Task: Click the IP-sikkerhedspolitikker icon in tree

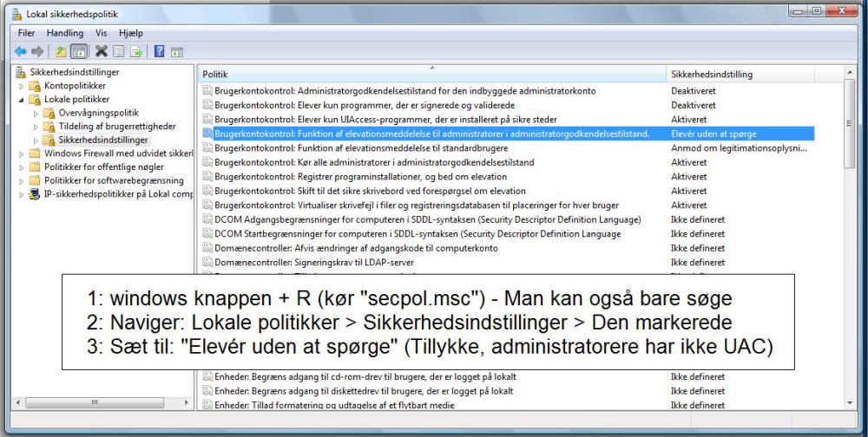Action: (x=35, y=194)
